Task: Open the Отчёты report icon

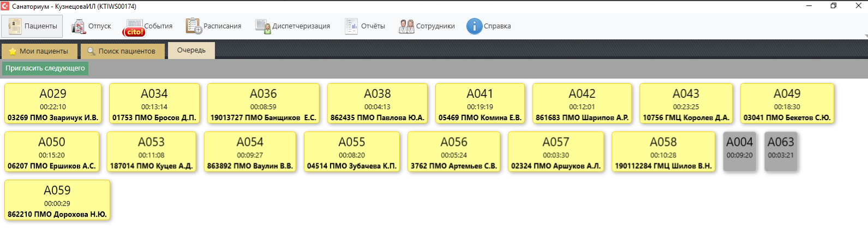Action: coord(351,26)
